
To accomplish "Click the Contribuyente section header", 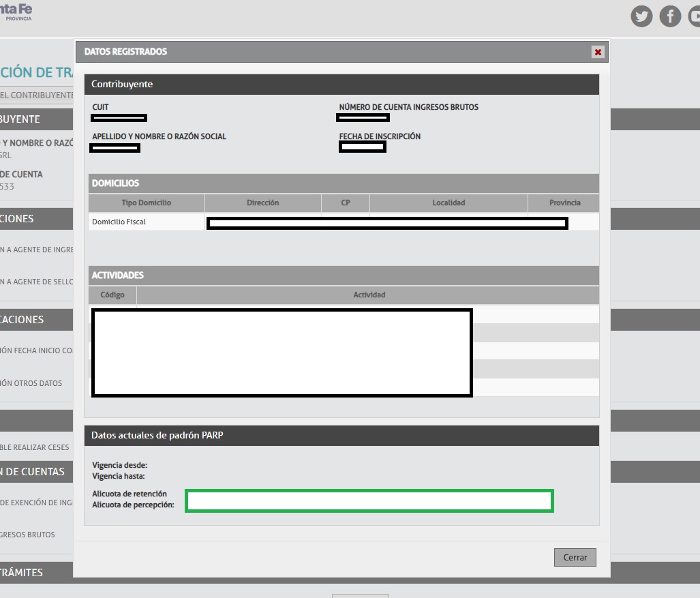I will point(341,85).
